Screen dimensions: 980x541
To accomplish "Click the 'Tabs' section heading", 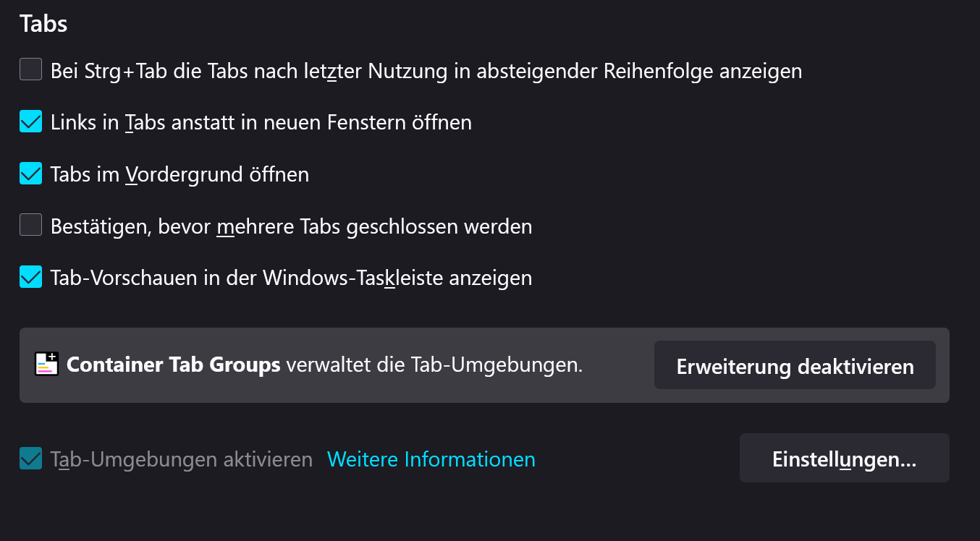I will (x=43, y=23).
